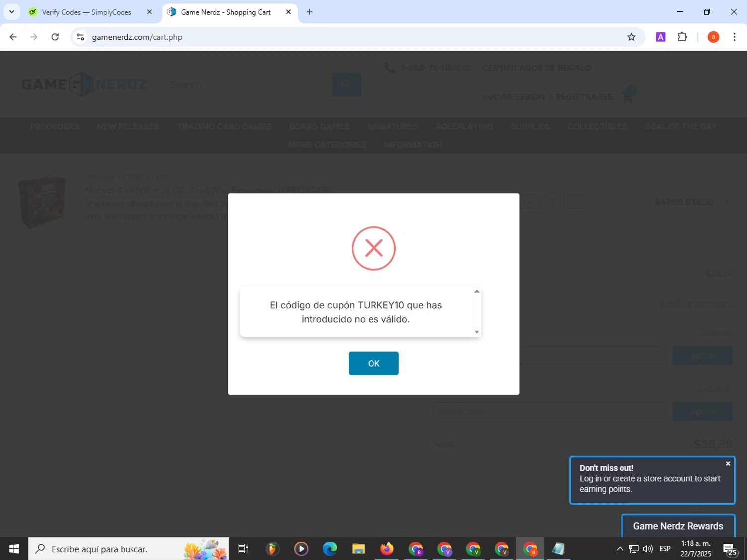Open the Game Nerdz Rewards button

(678, 526)
